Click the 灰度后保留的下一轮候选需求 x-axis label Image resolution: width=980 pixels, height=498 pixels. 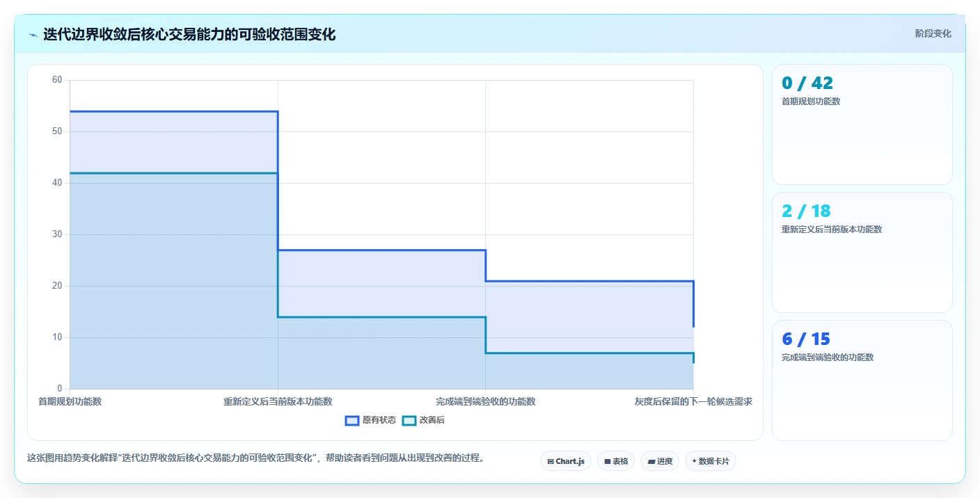[693, 401]
